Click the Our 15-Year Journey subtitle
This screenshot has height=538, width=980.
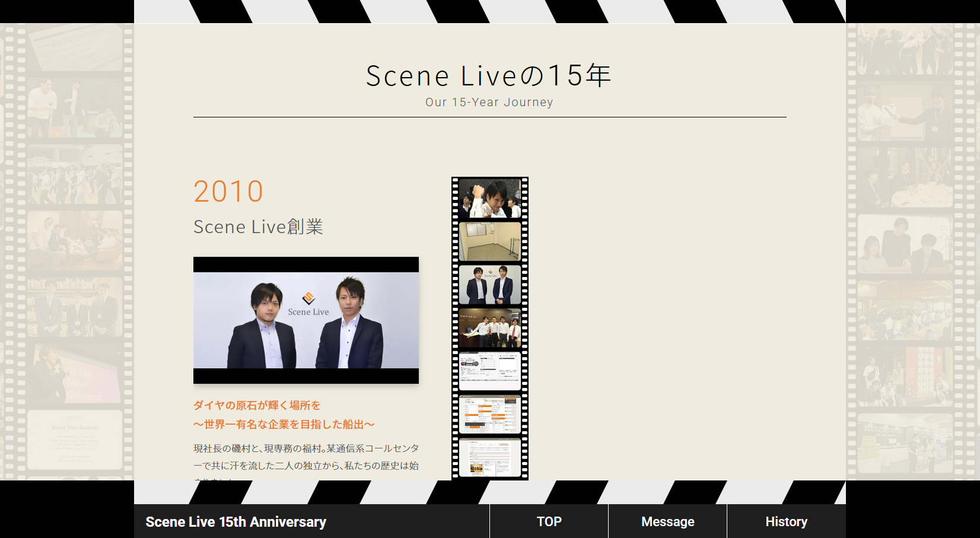click(489, 102)
